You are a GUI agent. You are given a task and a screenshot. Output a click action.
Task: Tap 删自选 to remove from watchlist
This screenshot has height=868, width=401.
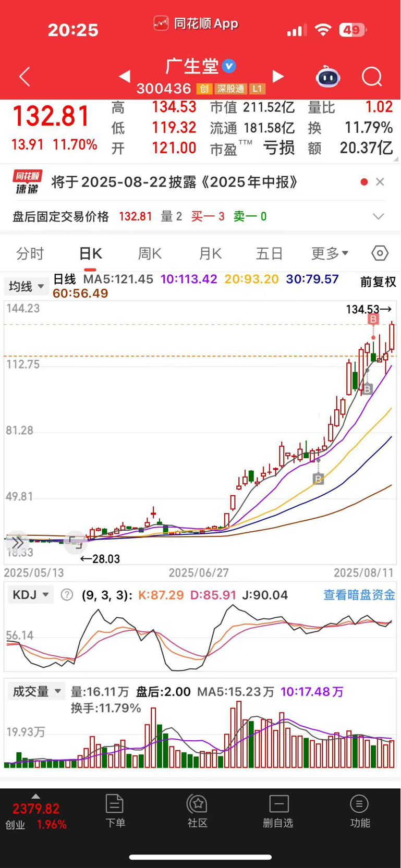click(278, 811)
